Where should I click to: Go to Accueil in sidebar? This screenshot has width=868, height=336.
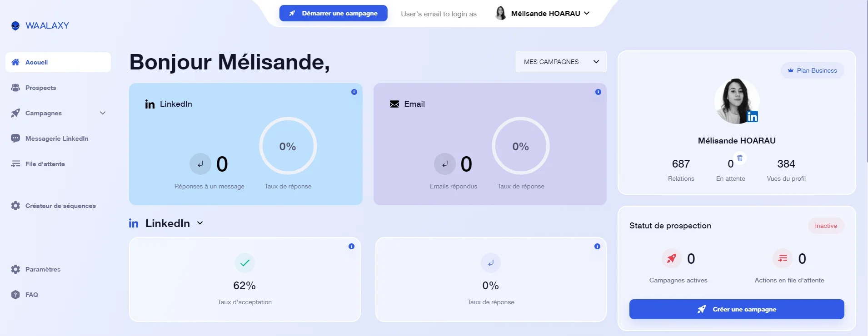click(58, 62)
